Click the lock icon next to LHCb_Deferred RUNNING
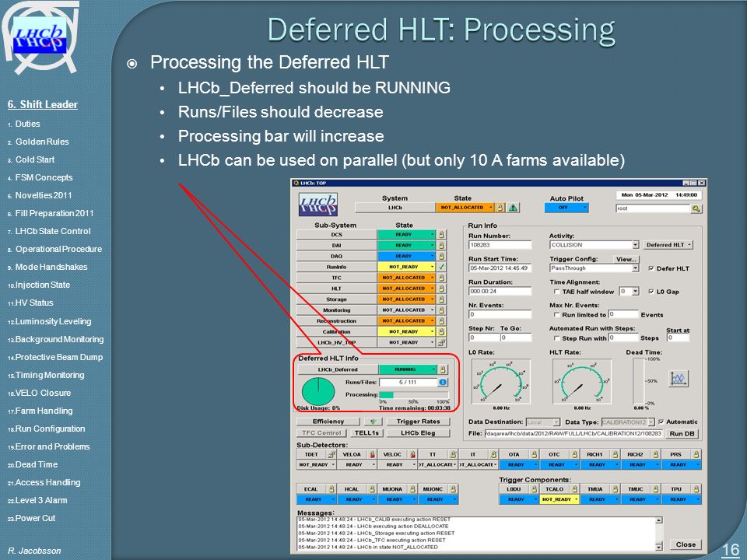This screenshot has width=747, height=560. (443, 369)
